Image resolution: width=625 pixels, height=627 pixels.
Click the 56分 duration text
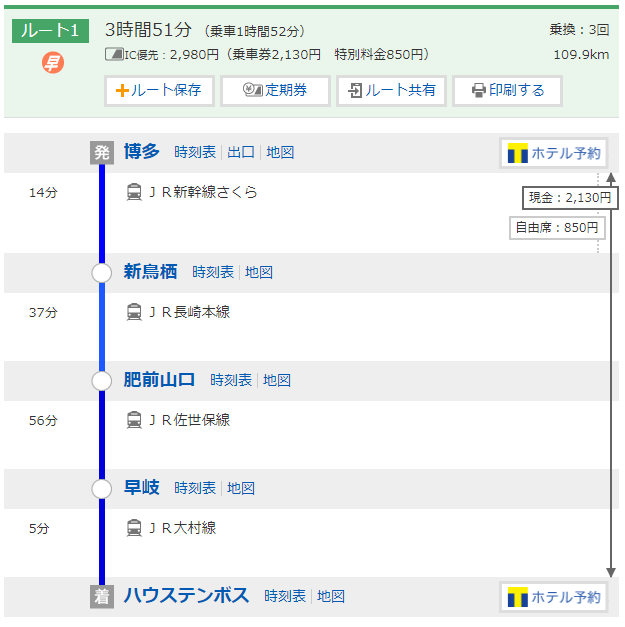[x=43, y=421]
